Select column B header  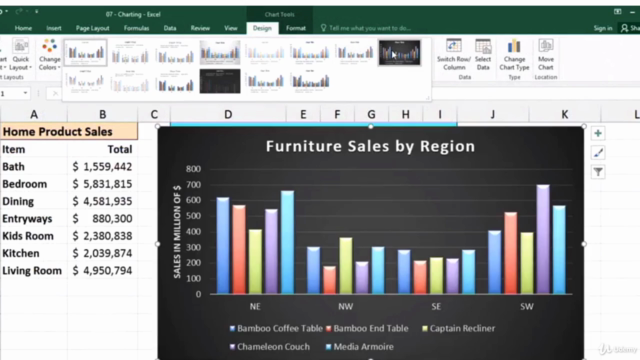[x=102, y=114]
